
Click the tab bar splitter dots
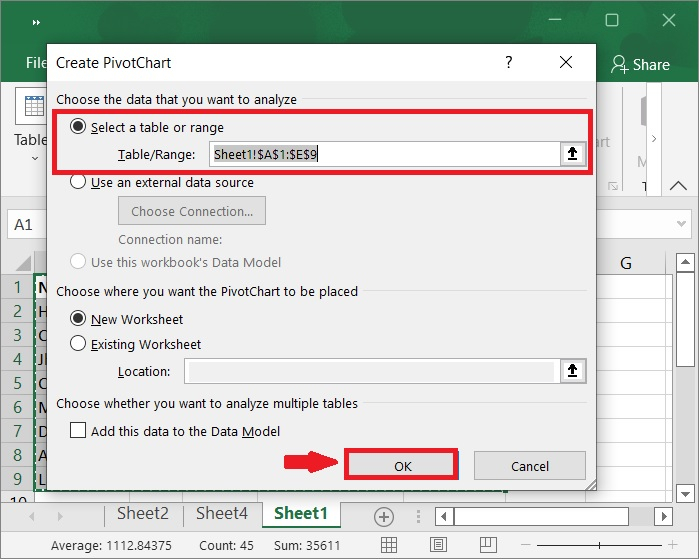click(x=418, y=517)
